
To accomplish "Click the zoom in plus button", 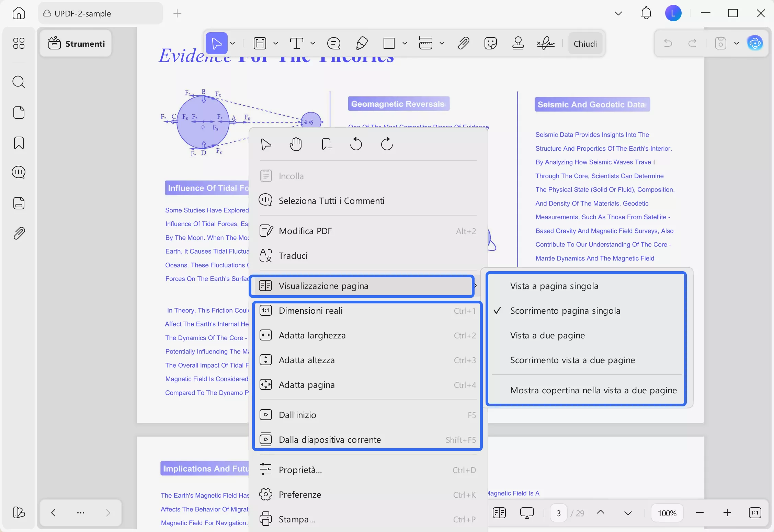I will click(727, 513).
